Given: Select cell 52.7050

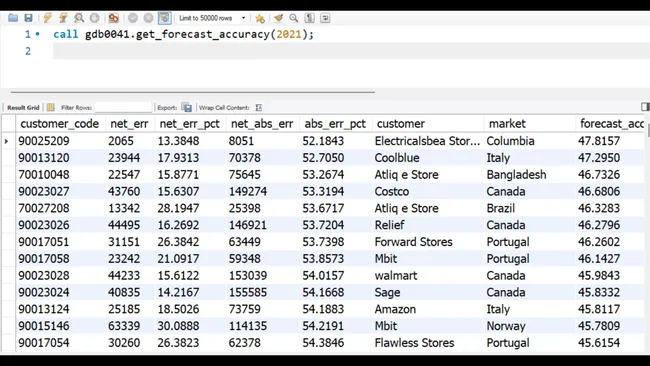Looking at the screenshot, I should point(323,158).
